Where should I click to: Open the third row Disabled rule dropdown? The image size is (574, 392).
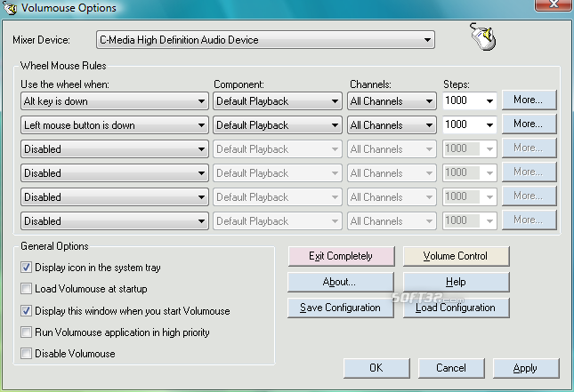click(115, 149)
